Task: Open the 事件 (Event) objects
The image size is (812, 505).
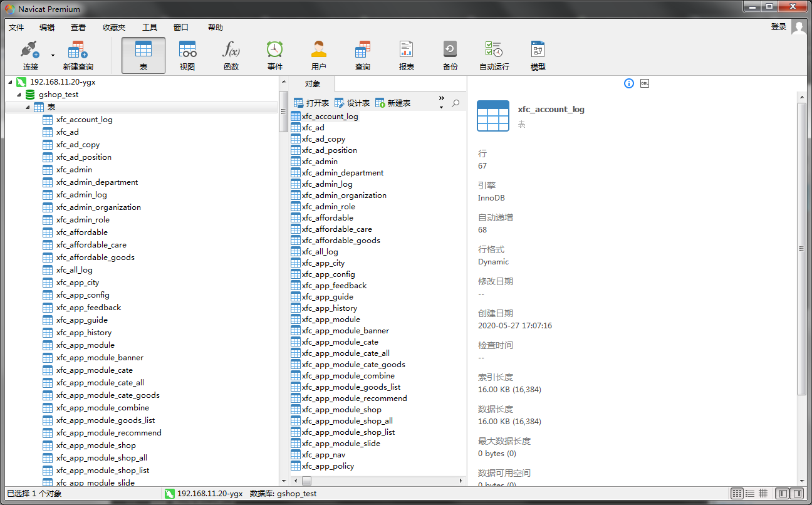Action: pyautogui.click(x=275, y=55)
